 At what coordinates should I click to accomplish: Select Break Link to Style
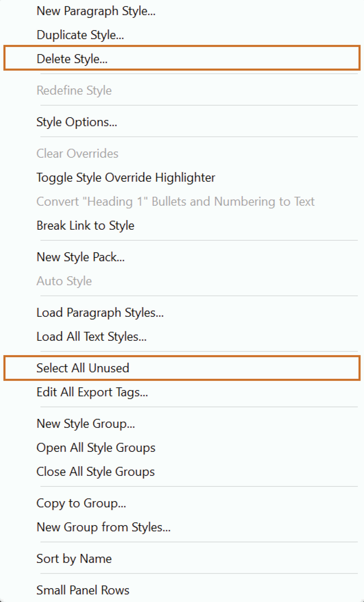point(85,225)
